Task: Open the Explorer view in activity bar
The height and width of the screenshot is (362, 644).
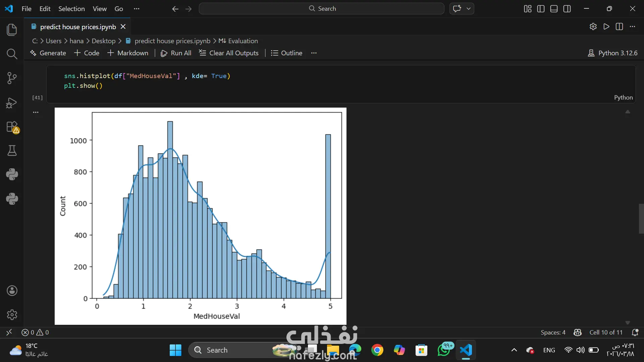Action: [12, 29]
